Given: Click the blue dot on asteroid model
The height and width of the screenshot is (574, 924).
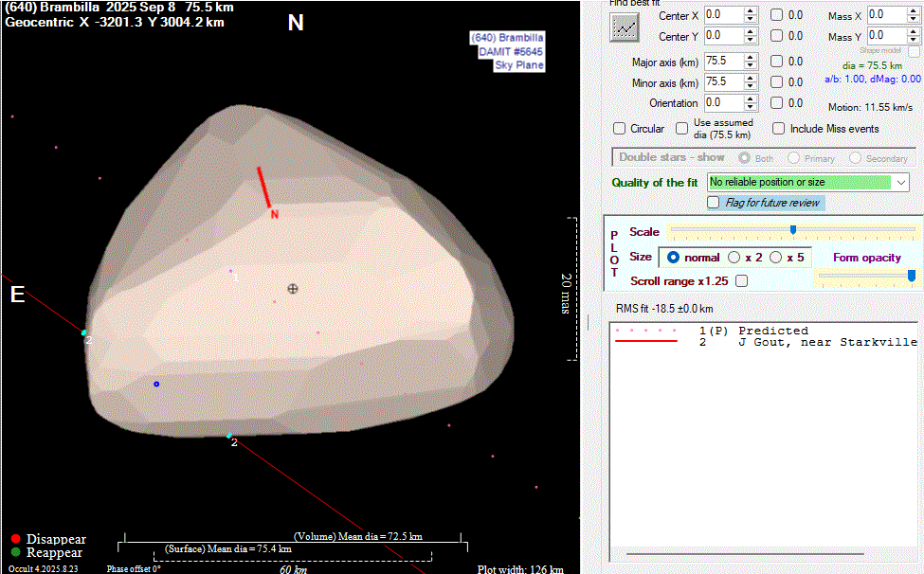Looking at the screenshot, I should coord(156,384).
